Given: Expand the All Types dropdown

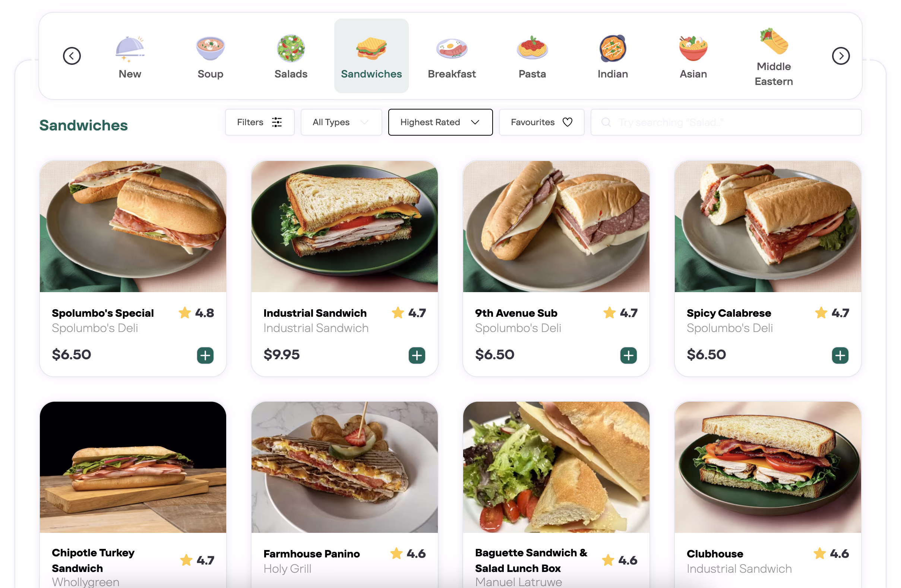Looking at the screenshot, I should tap(341, 122).
